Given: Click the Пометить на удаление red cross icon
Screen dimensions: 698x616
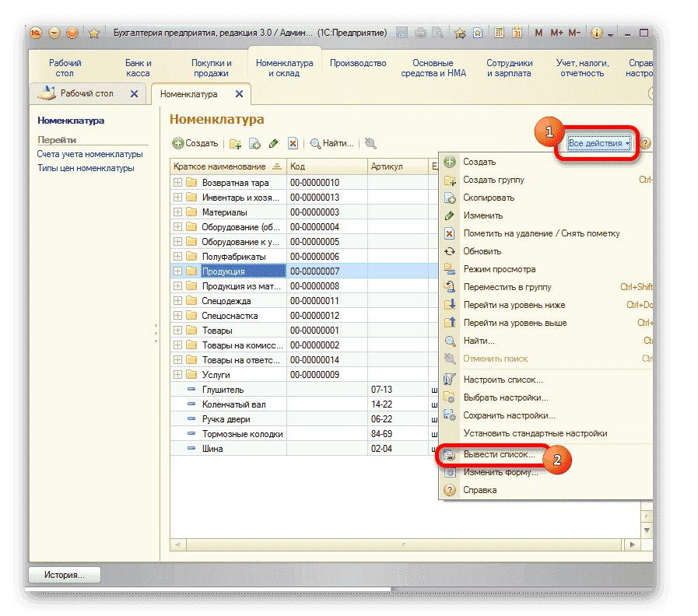Looking at the screenshot, I should click(292, 143).
